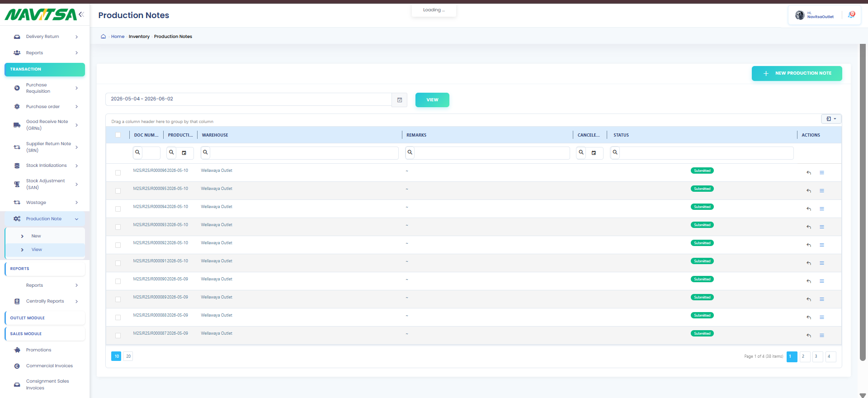Go to page 4 of results

(830, 356)
